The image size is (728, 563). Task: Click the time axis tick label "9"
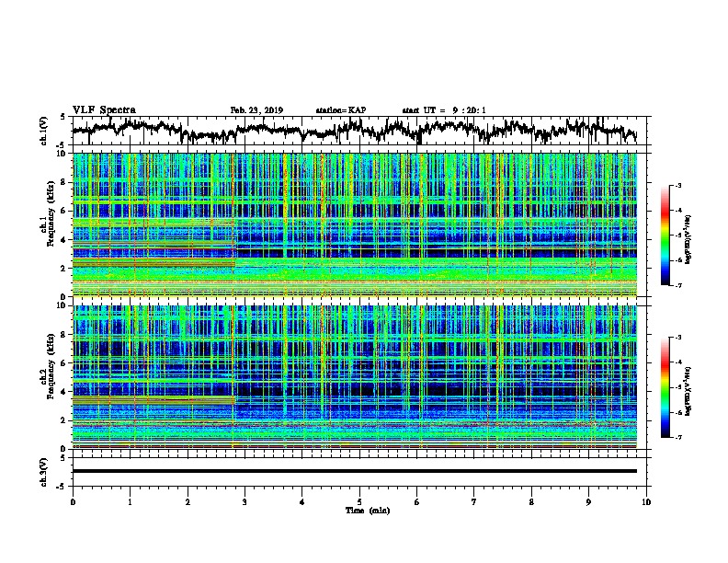coord(588,502)
